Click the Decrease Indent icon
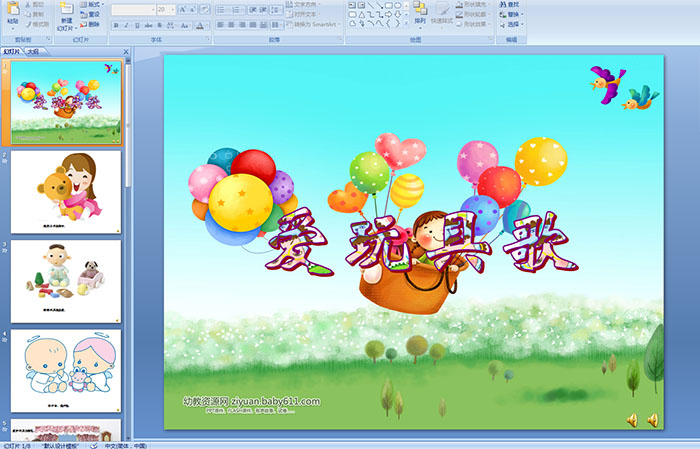The width and height of the screenshot is (700, 449). (253, 9)
